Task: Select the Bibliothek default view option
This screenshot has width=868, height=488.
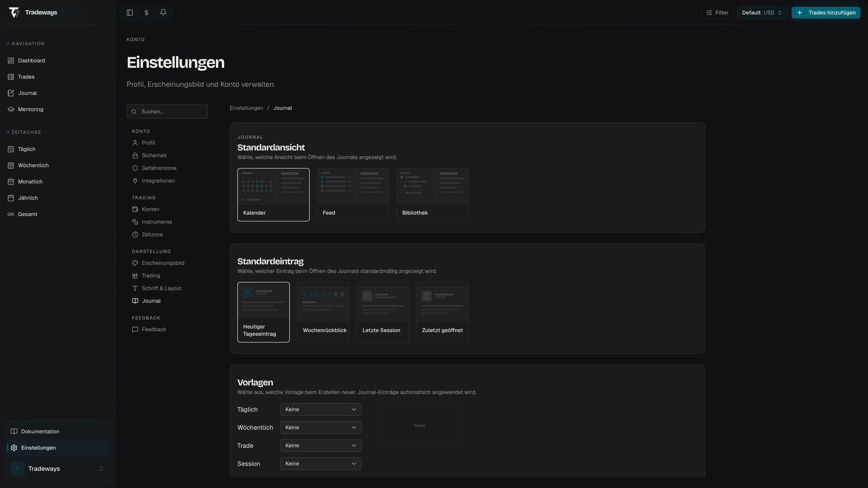Action: pyautogui.click(x=432, y=195)
